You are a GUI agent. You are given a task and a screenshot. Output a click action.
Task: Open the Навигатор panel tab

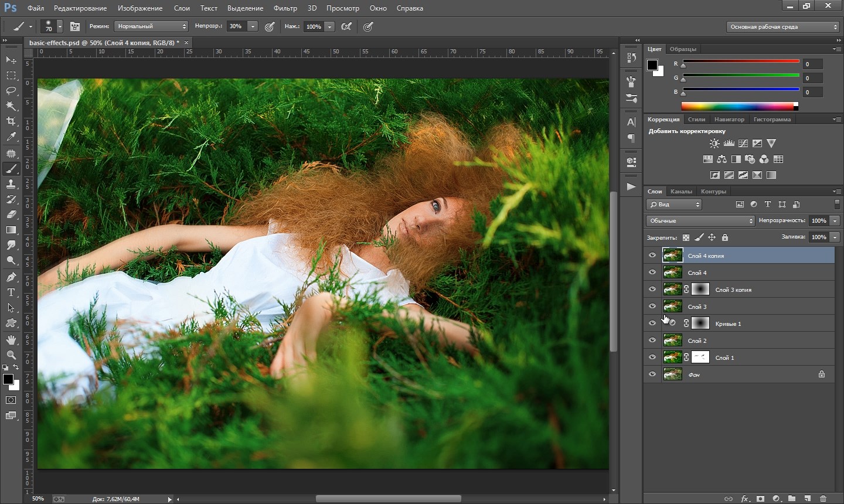click(729, 120)
